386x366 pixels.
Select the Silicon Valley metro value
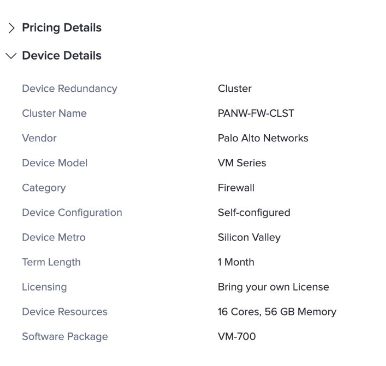249,237
